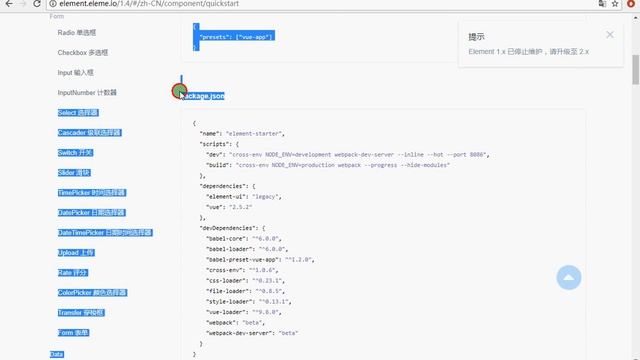Open Input 输入框 sidebar link

tap(76, 73)
